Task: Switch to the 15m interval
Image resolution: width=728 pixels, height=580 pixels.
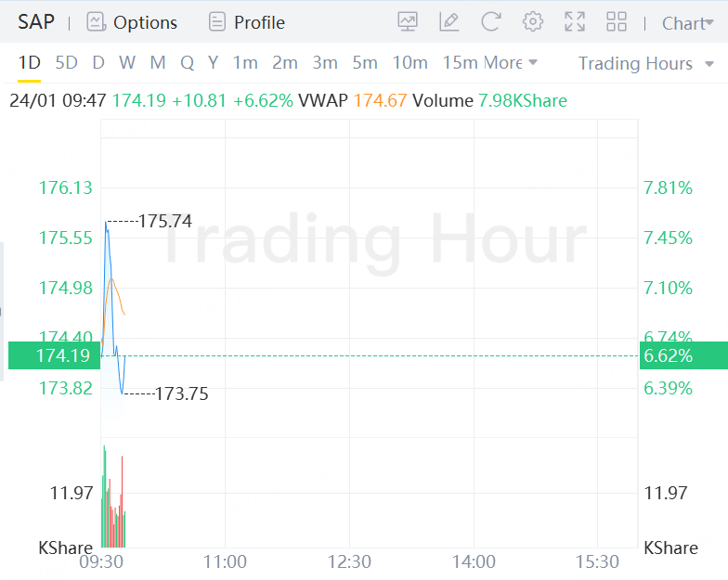Action: [460, 63]
